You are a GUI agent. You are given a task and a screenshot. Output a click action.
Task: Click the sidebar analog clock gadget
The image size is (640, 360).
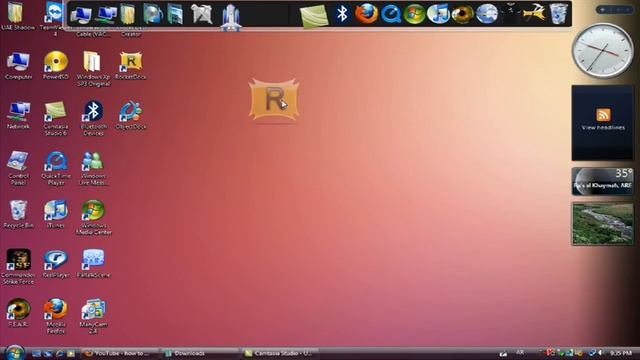tap(603, 51)
